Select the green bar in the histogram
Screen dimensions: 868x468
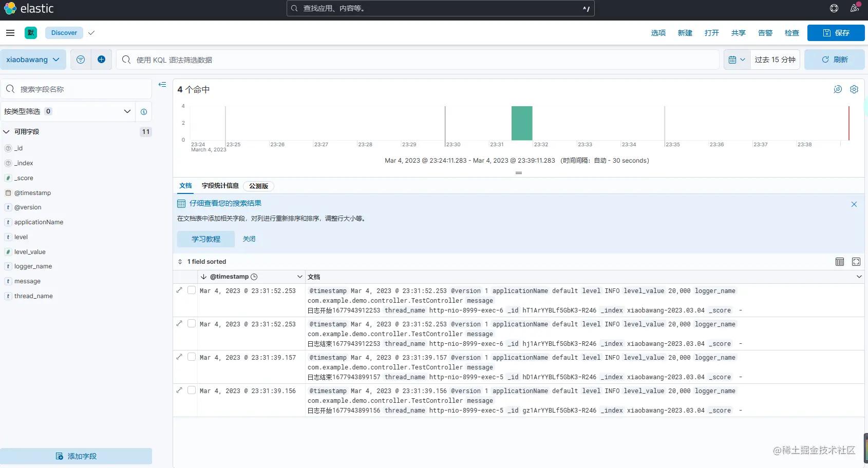click(522, 123)
